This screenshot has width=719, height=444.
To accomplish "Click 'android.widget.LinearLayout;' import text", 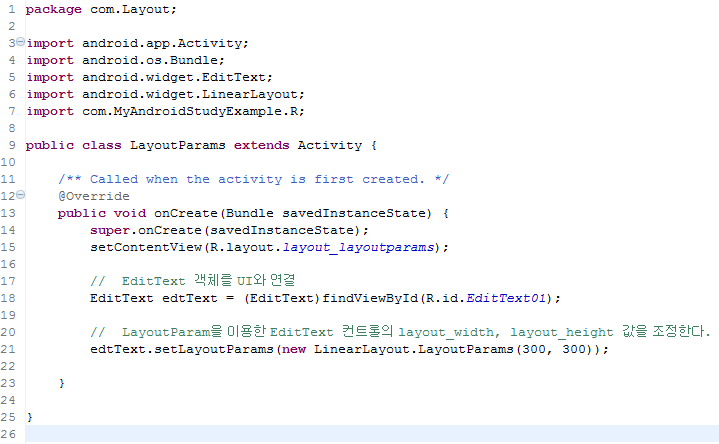I will tap(193, 94).
